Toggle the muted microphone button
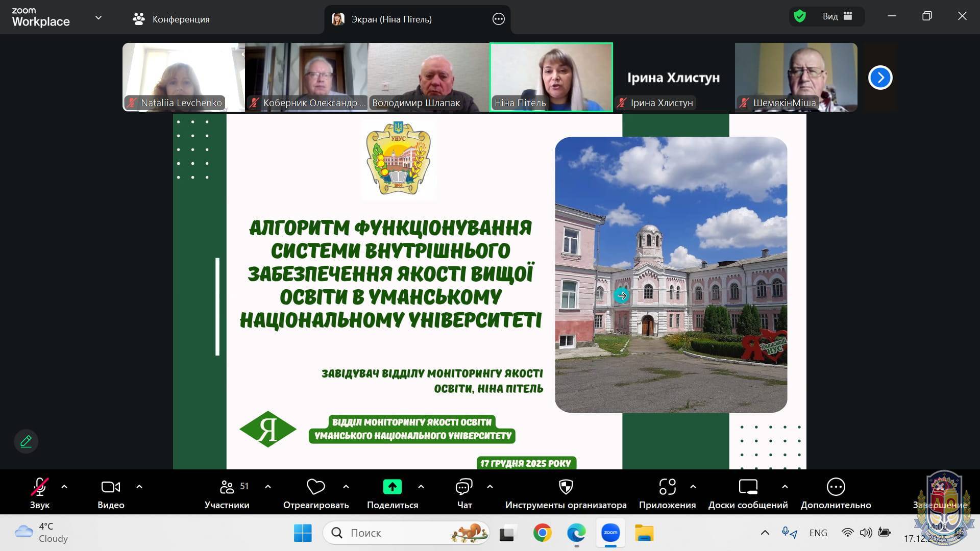Viewport: 980px width, 551px height. pos(39,487)
